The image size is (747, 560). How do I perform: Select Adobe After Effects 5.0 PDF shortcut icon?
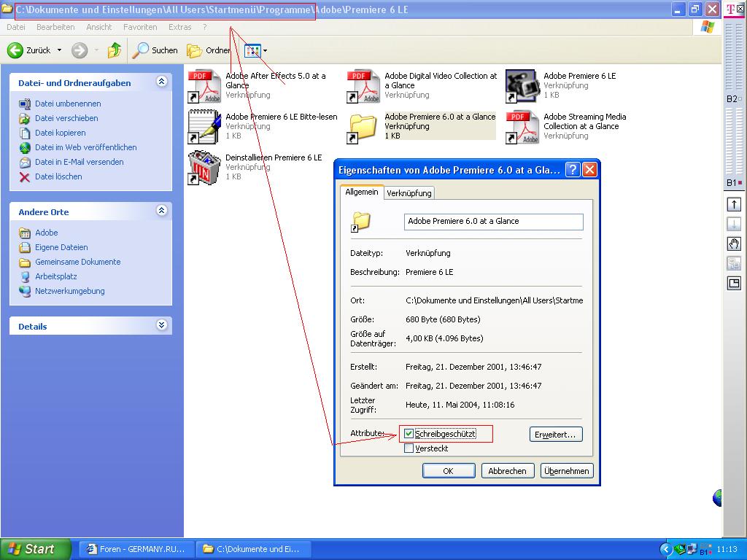tap(204, 86)
